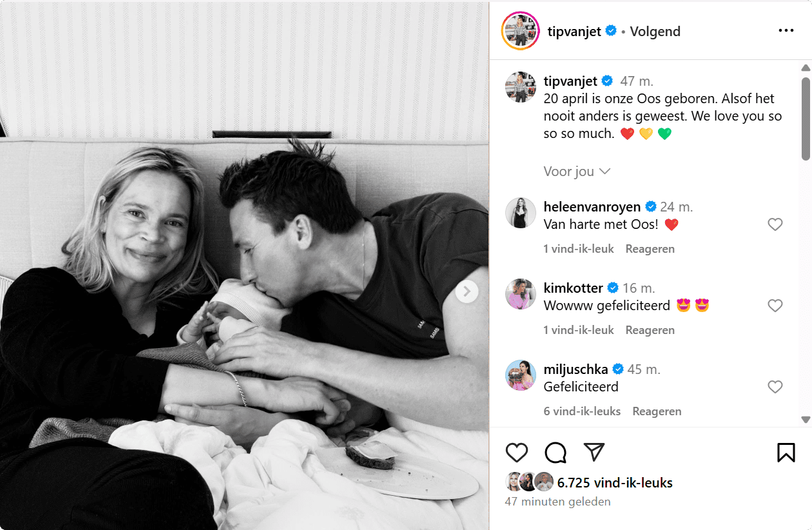
Task: Click the comments scrollbar thumb
Action: (x=806, y=119)
